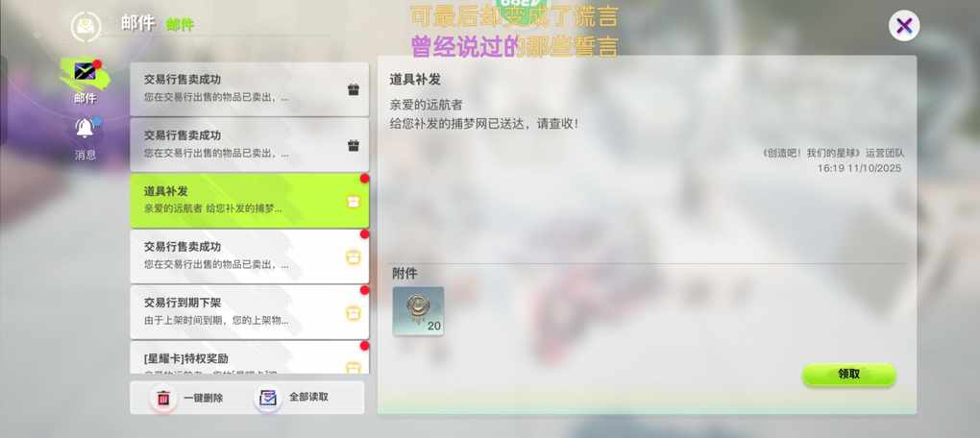Screen dimensions: 980x438
Task: Click the package icon on 道具补发 mail
Action: click(x=354, y=201)
